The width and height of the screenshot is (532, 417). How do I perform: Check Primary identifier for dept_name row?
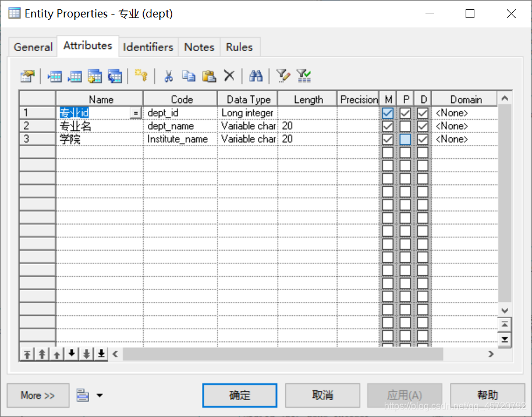pos(405,126)
